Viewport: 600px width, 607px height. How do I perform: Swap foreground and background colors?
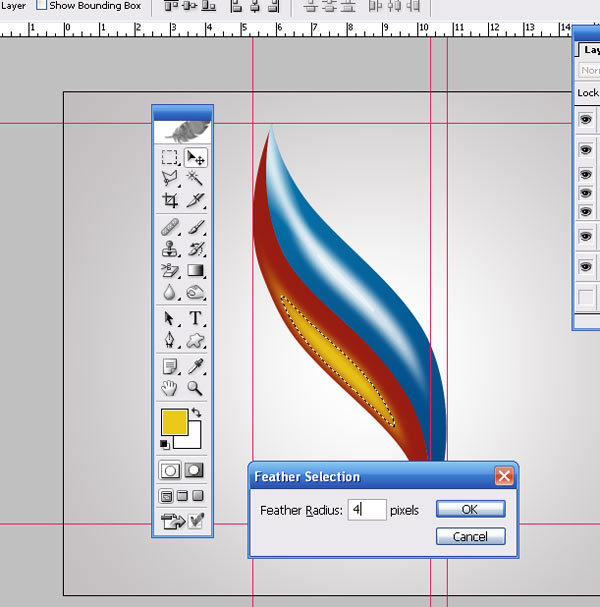pos(196,413)
